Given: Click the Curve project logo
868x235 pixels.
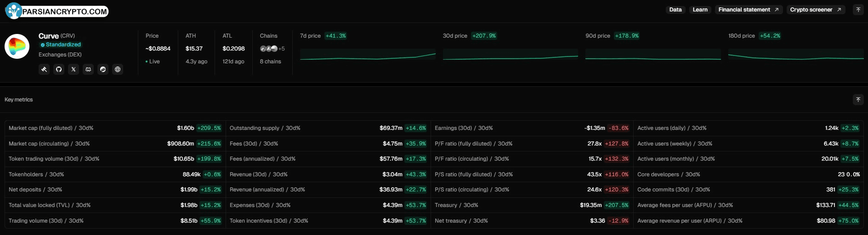Looking at the screenshot, I should [17, 46].
